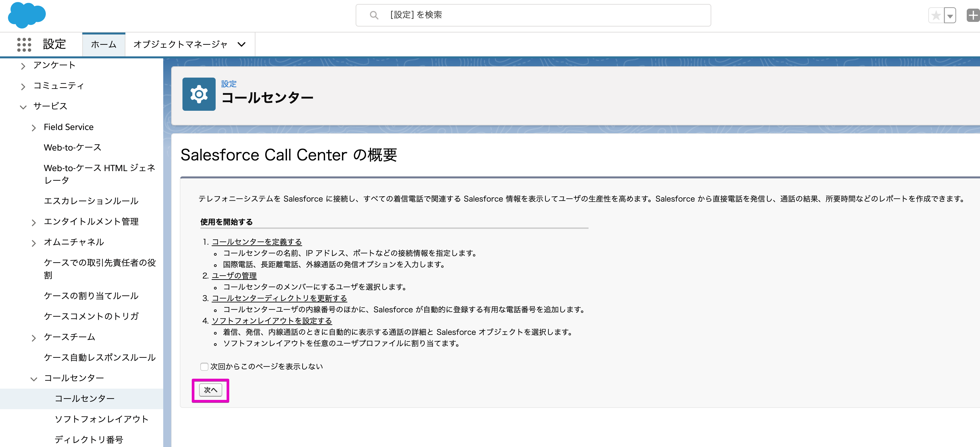Select highlighted コールセンター child item
This screenshot has height=447, width=980.
[x=85, y=398]
